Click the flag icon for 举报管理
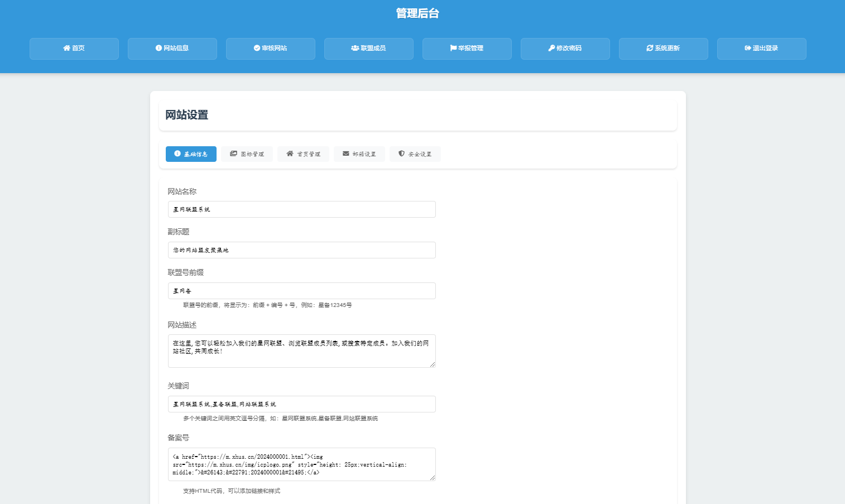 point(453,49)
